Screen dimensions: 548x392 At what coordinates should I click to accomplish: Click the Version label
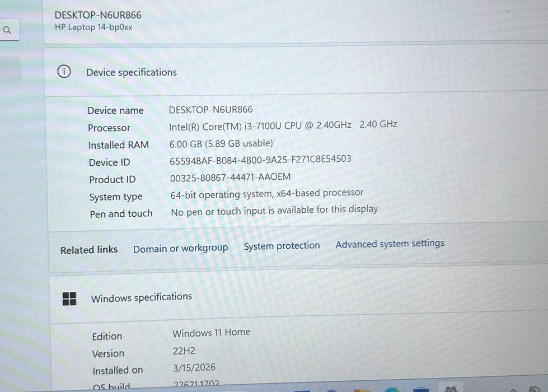(x=108, y=353)
